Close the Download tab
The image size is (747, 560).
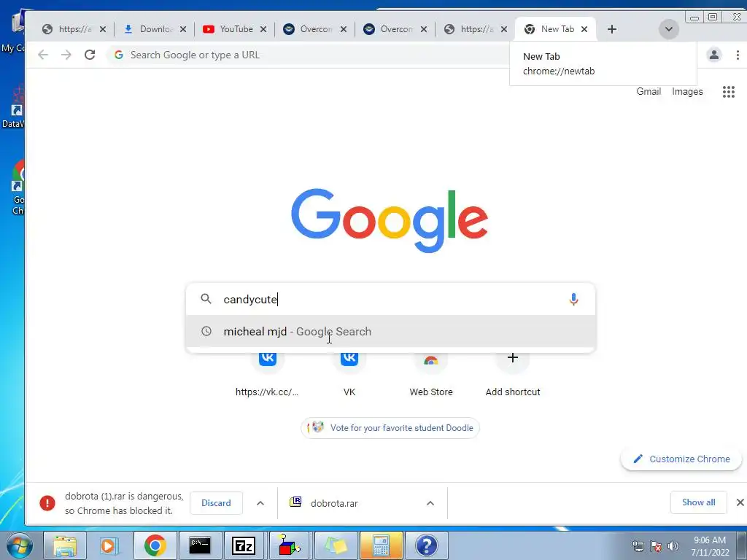pyautogui.click(x=183, y=29)
